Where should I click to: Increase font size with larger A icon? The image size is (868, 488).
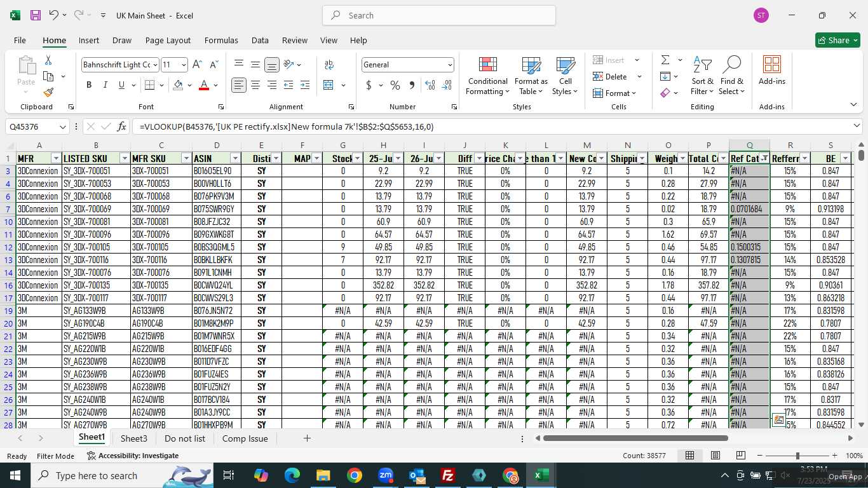tap(197, 64)
